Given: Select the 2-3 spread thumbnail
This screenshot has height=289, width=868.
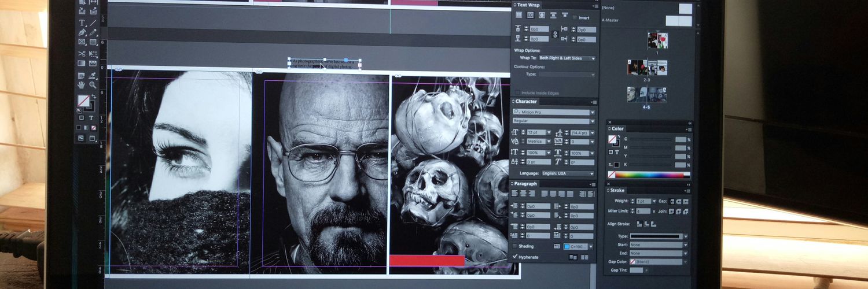Looking at the screenshot, I should [648, 68].
